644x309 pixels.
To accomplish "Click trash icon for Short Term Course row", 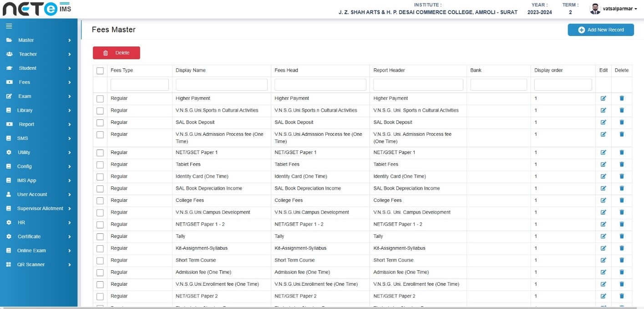I will (622, 260).
